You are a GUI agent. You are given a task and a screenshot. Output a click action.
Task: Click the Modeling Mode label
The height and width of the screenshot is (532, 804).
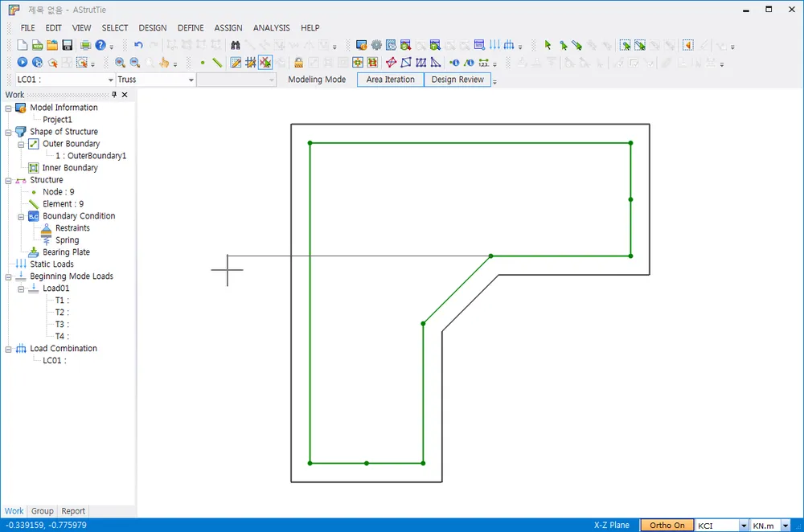pyautogui.click(x=316, y=80)
